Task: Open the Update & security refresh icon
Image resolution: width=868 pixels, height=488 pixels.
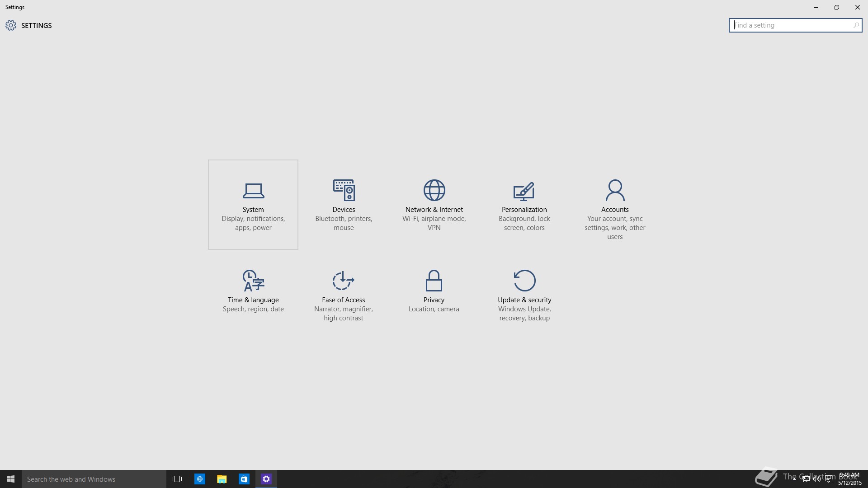Action: pyautogui.click(x=524, y=281)
